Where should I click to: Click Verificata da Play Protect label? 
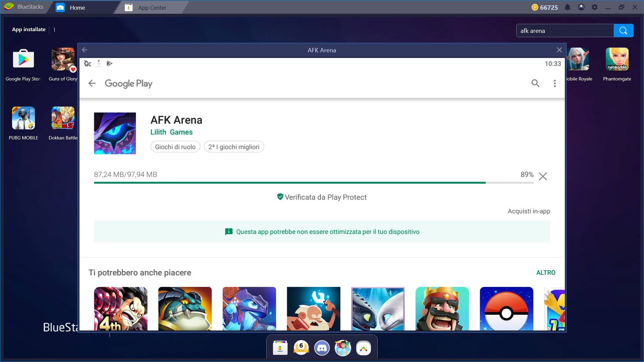point(322,197)
